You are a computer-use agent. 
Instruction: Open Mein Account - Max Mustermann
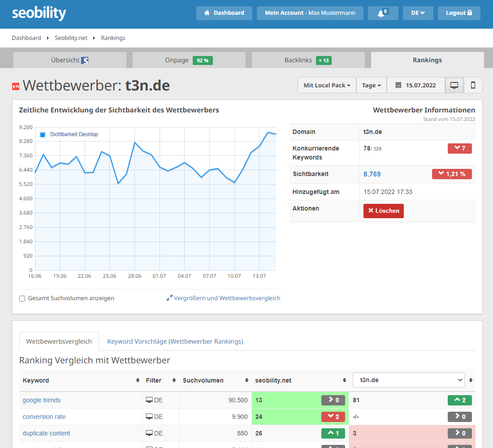(310, 13)
